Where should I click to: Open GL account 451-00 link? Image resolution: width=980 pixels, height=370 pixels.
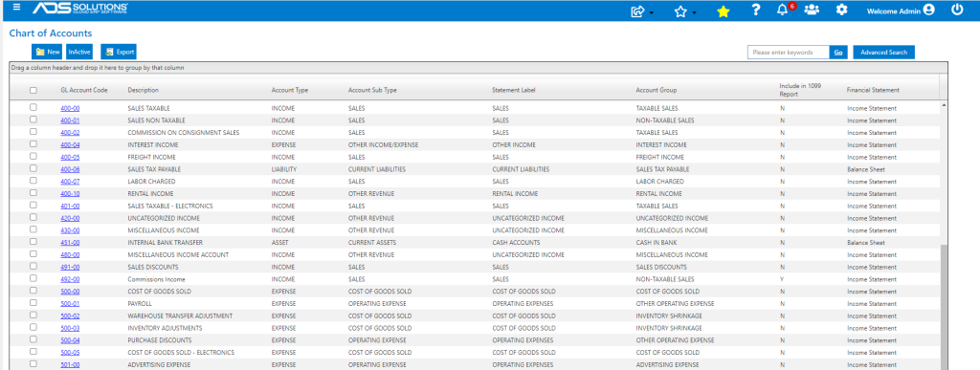pyautogui.click(x=70, y=243)
